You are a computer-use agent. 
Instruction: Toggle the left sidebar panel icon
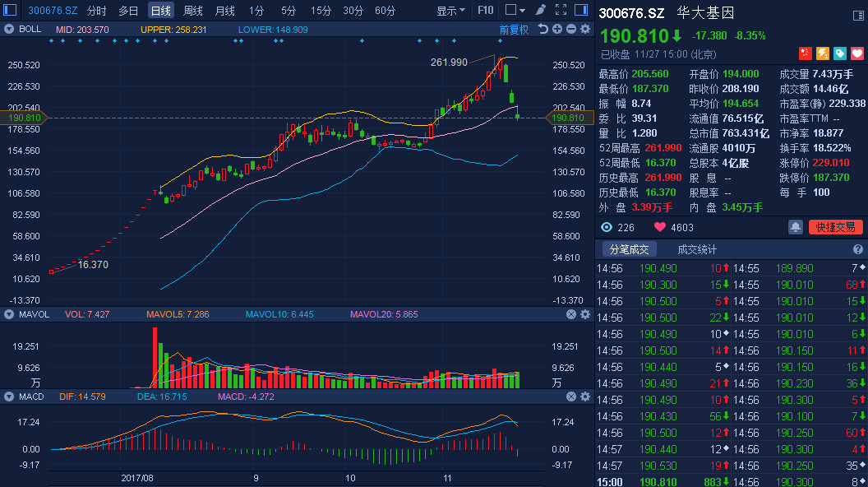(10, 10)
